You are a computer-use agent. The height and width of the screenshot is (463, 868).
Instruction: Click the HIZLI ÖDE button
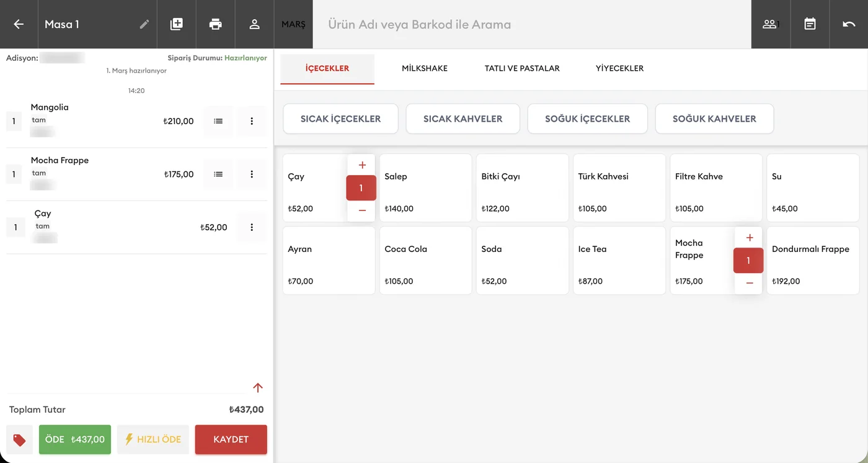pyautogui.click(x=153, y=439)
